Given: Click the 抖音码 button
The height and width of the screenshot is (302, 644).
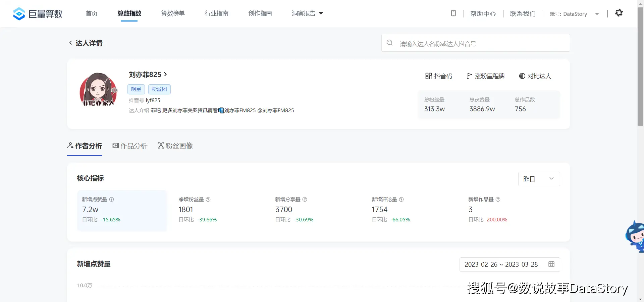Looking at the screenshot, I should [438, 76].
